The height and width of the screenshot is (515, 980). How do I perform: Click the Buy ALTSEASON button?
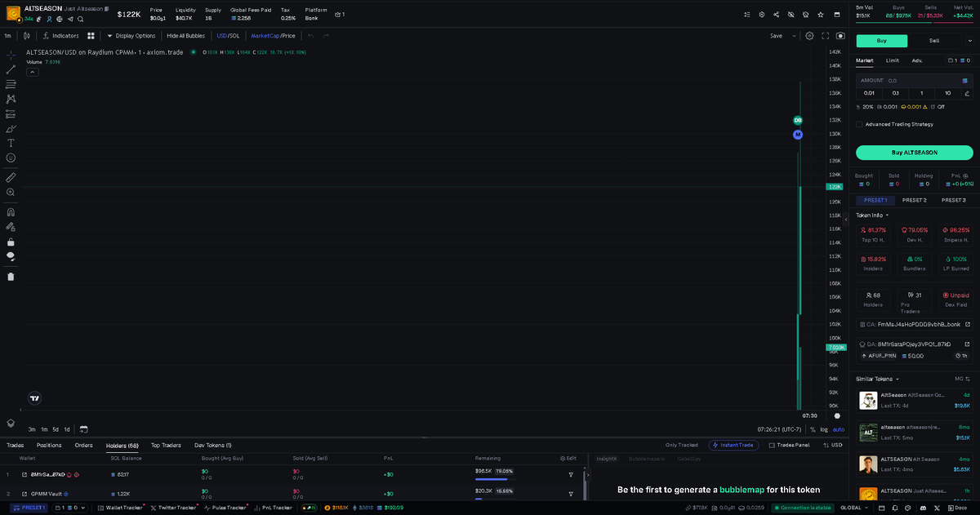915,153
